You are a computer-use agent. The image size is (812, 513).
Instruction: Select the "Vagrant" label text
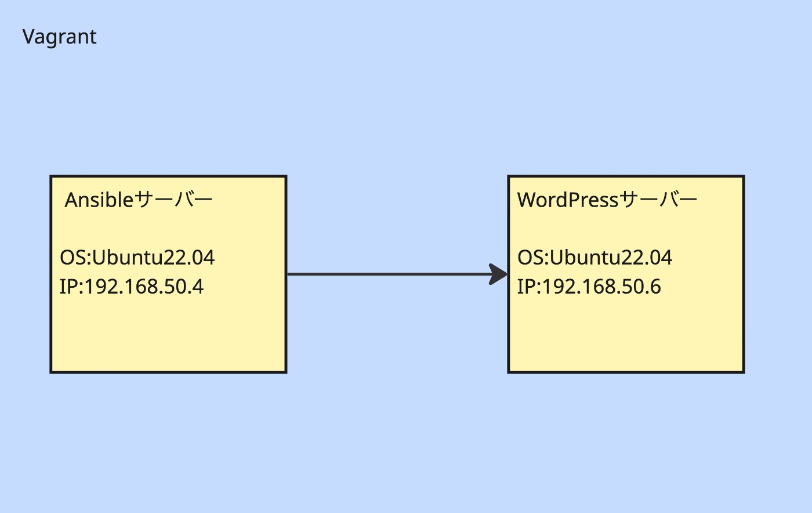(59, 37)
